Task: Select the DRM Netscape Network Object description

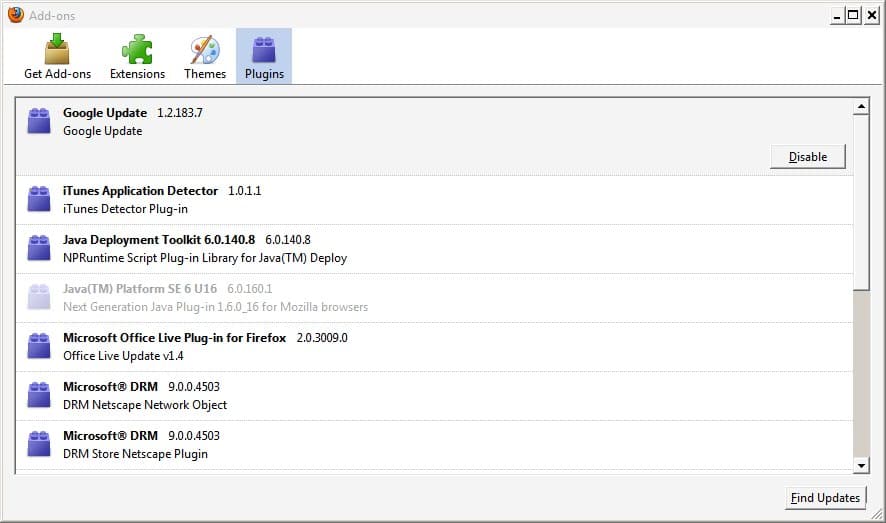Action: 145,405
